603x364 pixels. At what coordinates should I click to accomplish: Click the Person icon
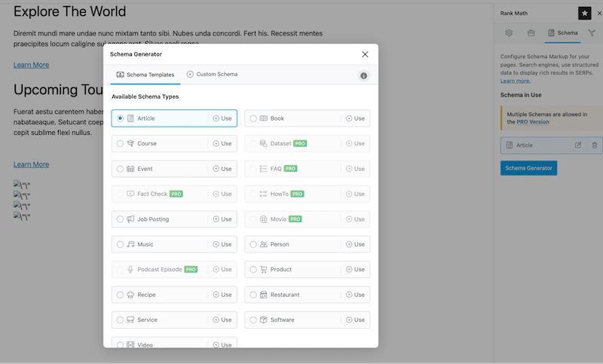[x=263, y=244]
